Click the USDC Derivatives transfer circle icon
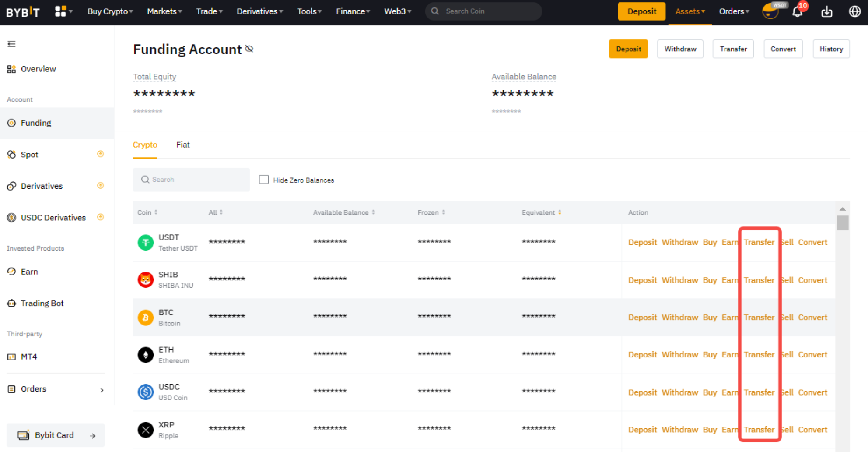 pos(100,217)
